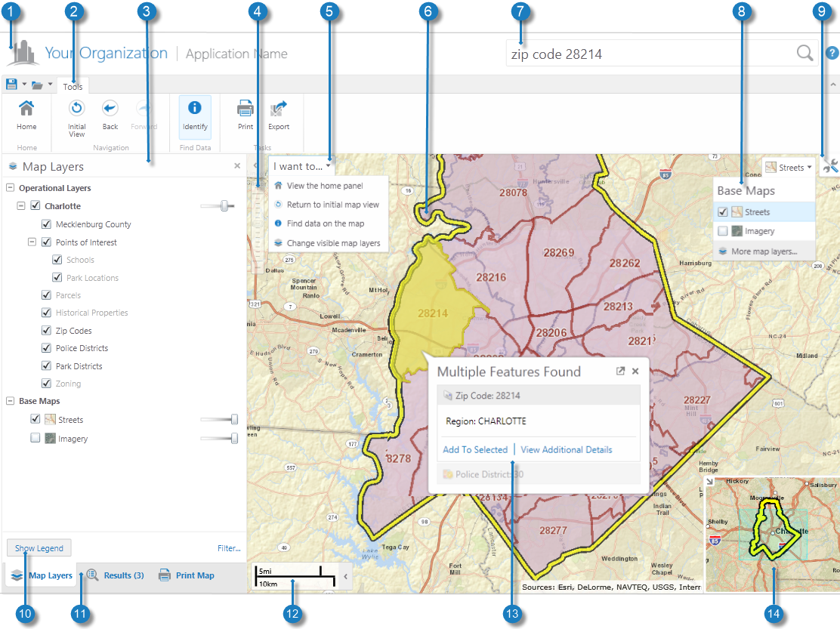
Task: Click the search magnifier icon
Action: 805,53
